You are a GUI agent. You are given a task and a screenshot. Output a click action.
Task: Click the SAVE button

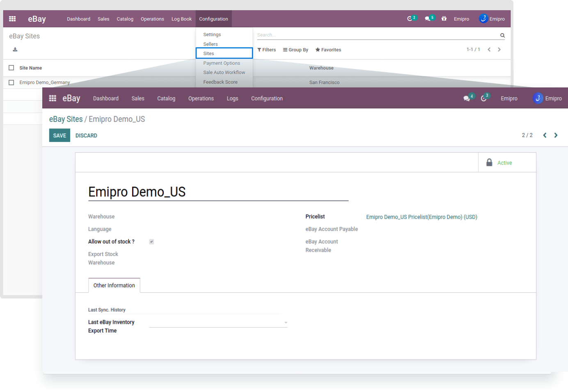(60, 135)
